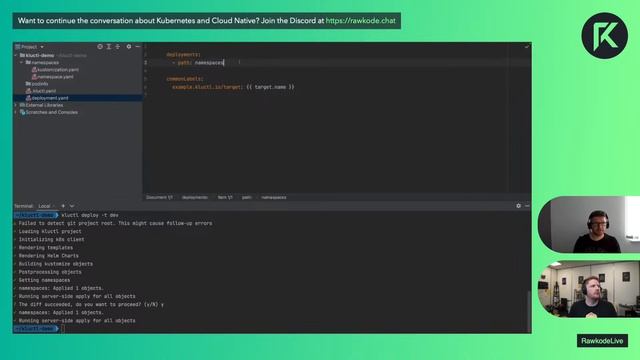Click 'commonLabels:' line in editor
Viewport: 640px width, 360px height.
185,79
